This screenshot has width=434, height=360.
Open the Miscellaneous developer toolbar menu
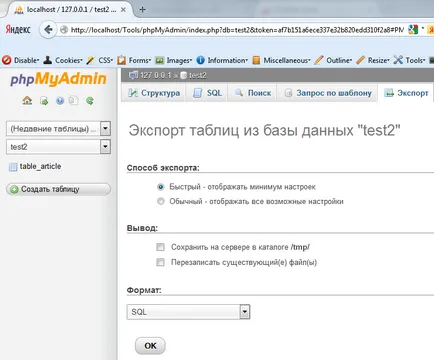[281, 60]
